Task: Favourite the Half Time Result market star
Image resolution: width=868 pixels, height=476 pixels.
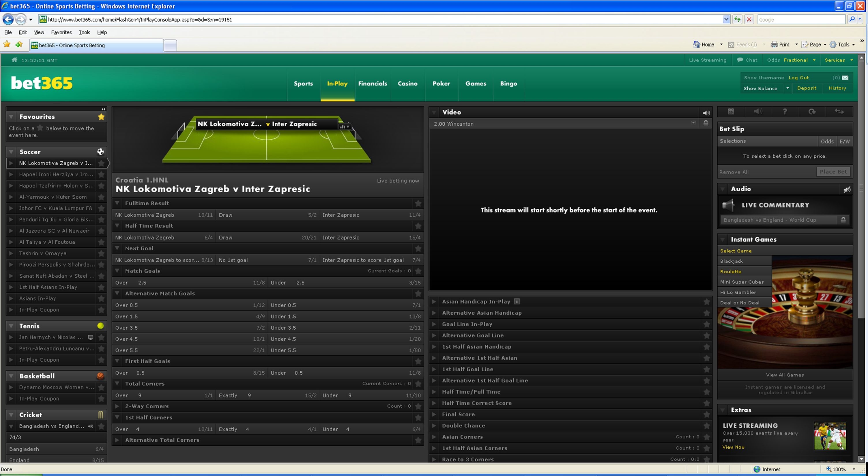Action: pyautogui.click(x=418, y=226)
